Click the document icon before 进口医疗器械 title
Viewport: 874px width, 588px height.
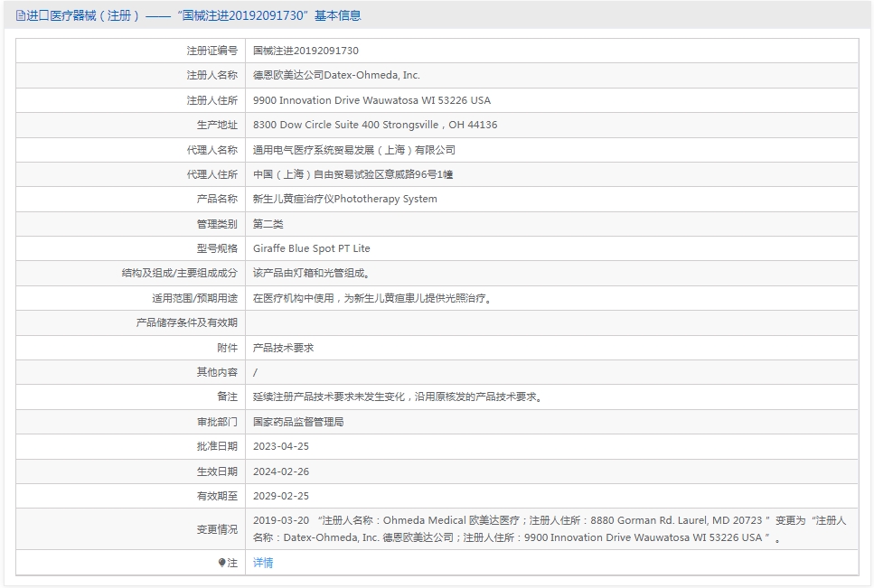[x=21, y=15]
